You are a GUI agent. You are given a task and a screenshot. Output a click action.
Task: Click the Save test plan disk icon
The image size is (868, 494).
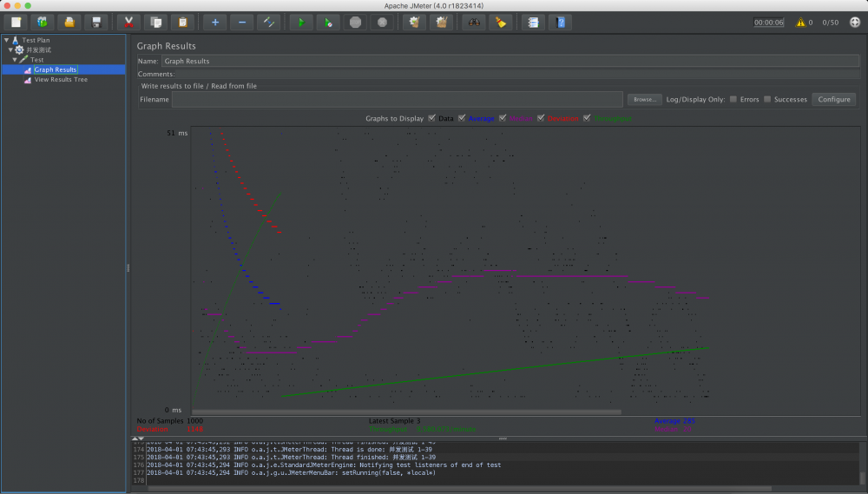pyautogui.click(x=98, y=22)
